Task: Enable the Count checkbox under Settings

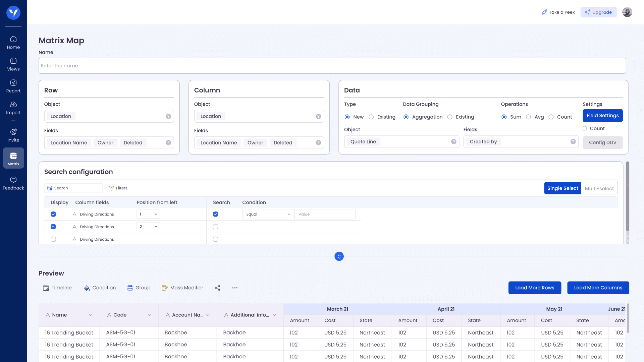Action: [585, 129]
